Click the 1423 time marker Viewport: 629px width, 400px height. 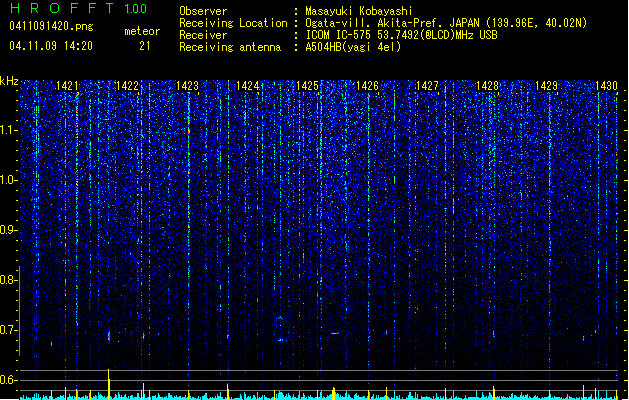(x=187, y=86)
